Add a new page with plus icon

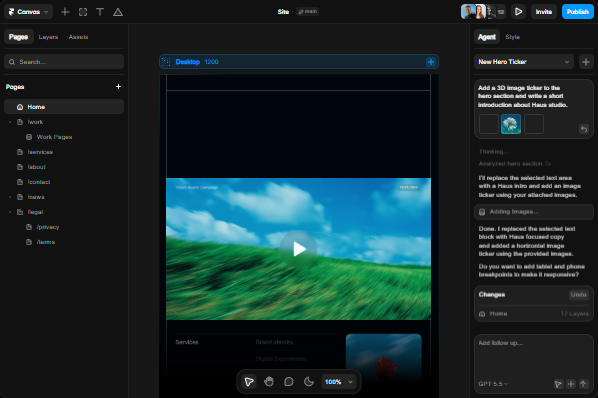(x=118, y=87)
